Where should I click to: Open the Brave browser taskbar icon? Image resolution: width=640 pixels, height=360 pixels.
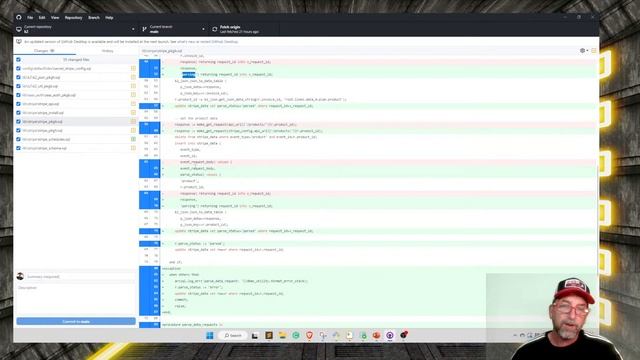pyautogui.click(x=309, y=336)
